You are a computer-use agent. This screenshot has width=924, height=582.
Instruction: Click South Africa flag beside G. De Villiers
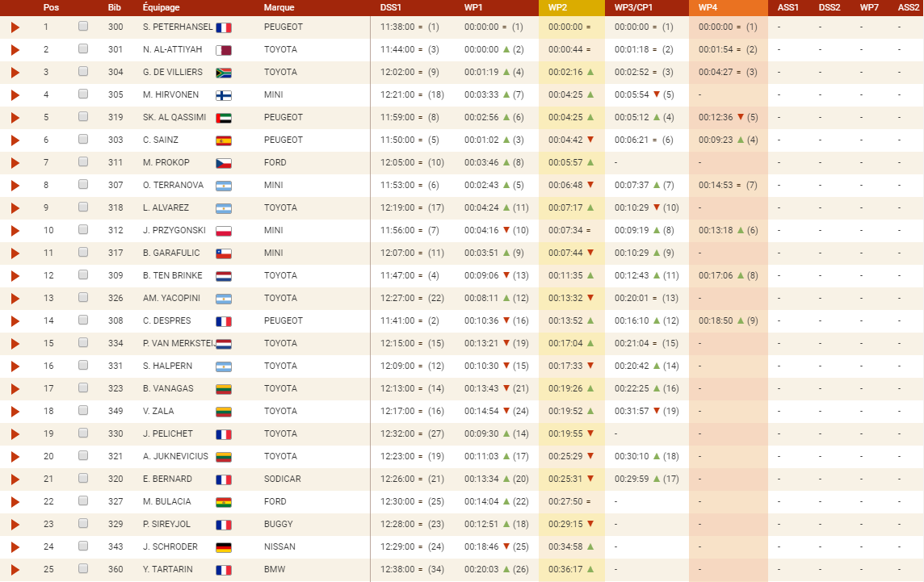coord(224,73)
